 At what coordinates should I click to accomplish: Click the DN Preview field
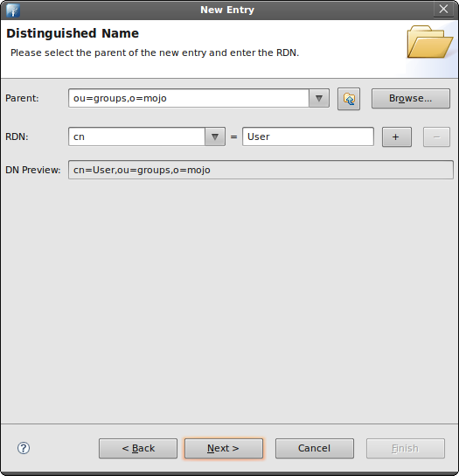[x=261, y=170]
